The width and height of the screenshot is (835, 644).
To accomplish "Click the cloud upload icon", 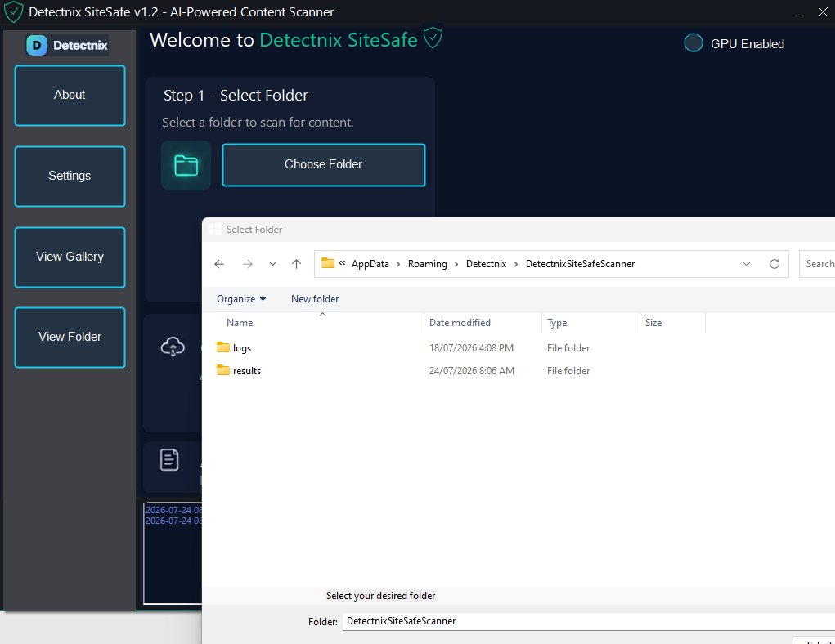I will click(173, 347).
